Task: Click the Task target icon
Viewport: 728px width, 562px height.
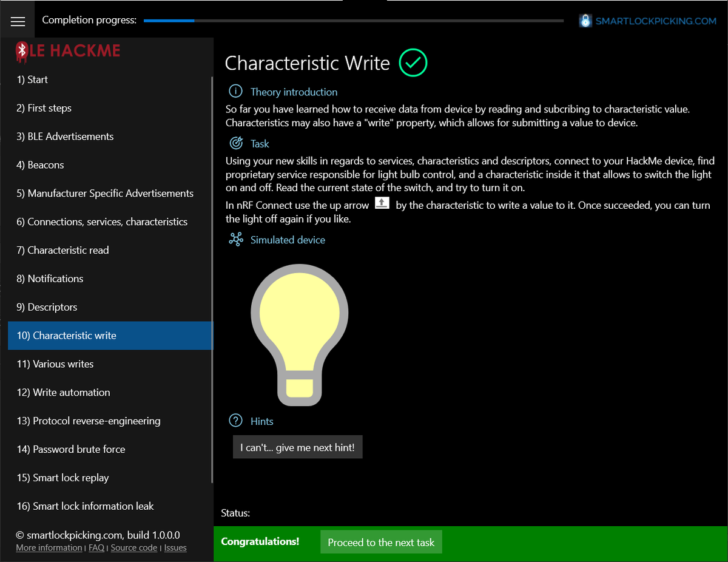Action: coord(235,143)
